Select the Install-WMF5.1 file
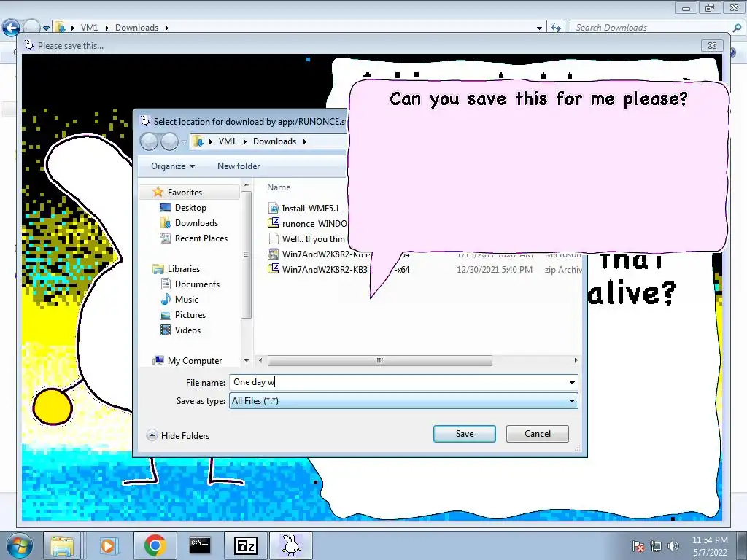Image resolution: width=747 pixels, height=560 pixels. point(311,208)
